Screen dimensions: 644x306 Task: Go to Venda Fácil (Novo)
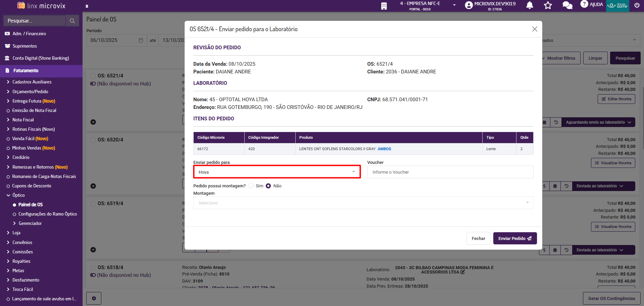(30, 139)
